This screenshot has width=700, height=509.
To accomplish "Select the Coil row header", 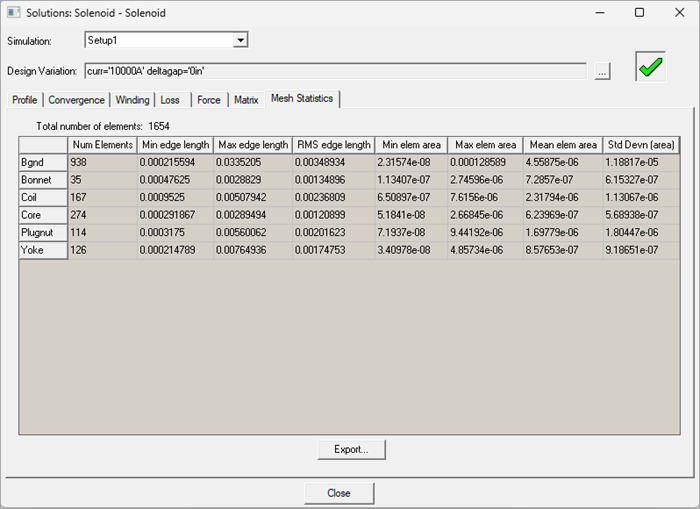I will pyautogui.click(x=43, y=197).
